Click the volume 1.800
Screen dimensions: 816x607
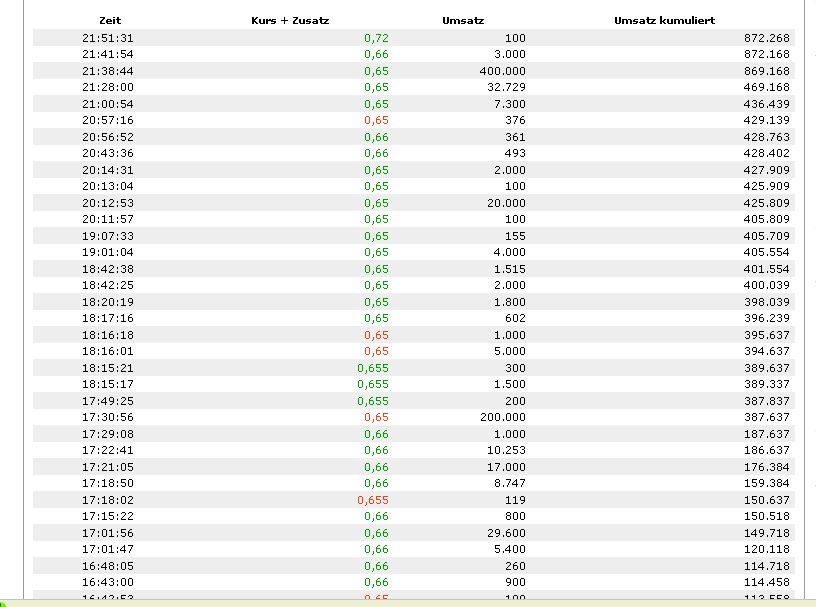[509, 302]
